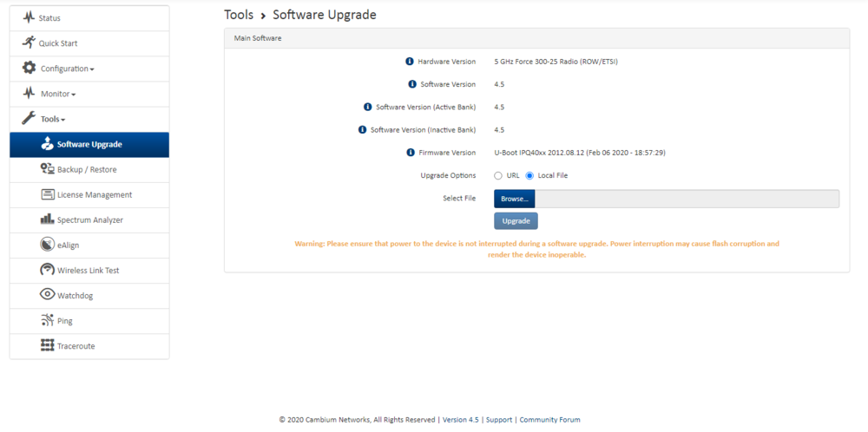This screenshot has height=432, width=868.
Task: Click the Software Upgrade icon in sidebar
Action: coord(48,144)
